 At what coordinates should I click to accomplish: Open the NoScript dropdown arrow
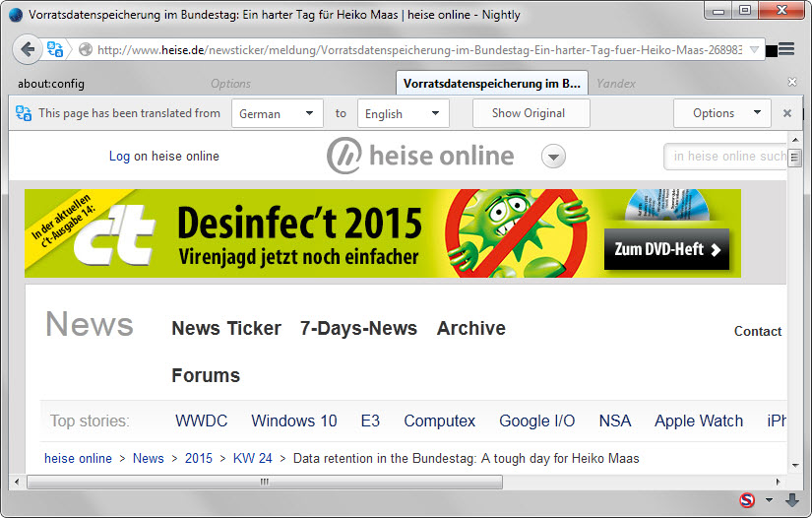pos(769,500)
